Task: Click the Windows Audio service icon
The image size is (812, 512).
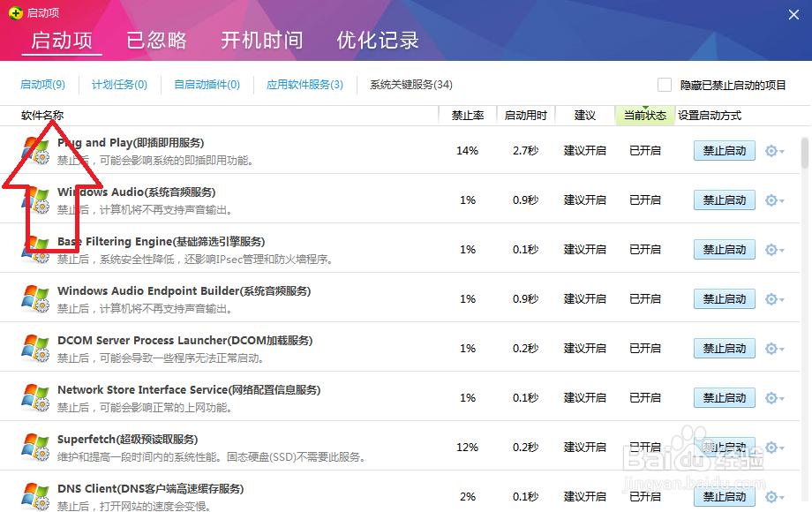Action: click(x=35, y=200)
